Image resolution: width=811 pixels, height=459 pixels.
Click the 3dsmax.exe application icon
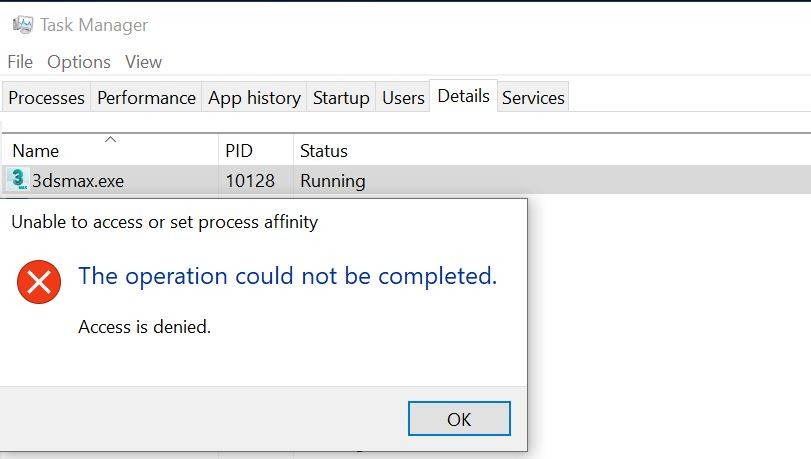[18, 180]
